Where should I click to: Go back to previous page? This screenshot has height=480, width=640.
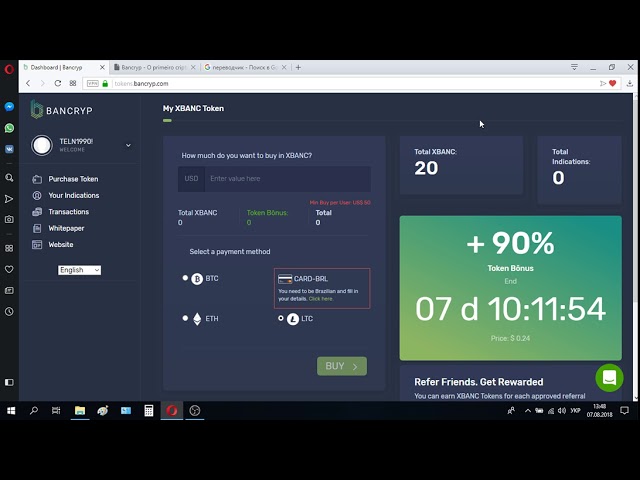pos(28,83)
